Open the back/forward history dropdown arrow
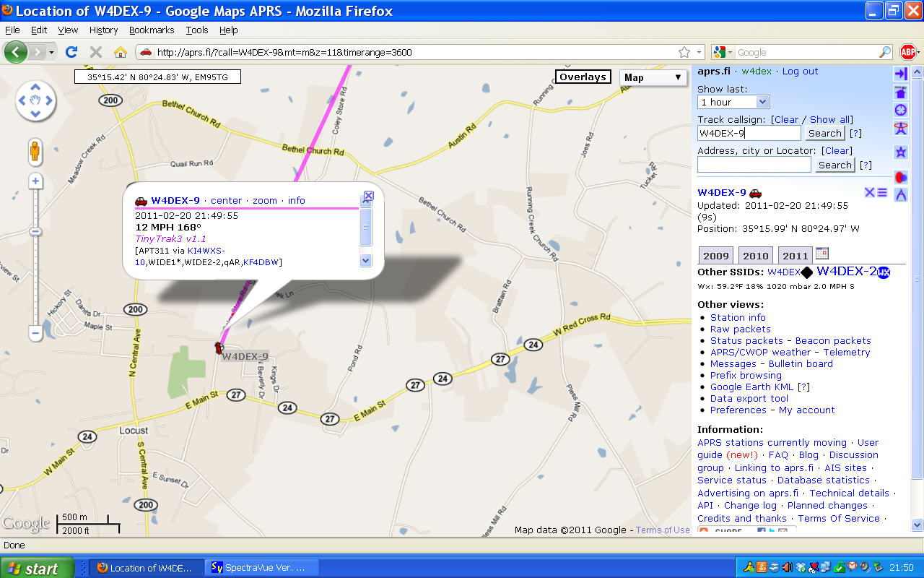 (52, 52)
